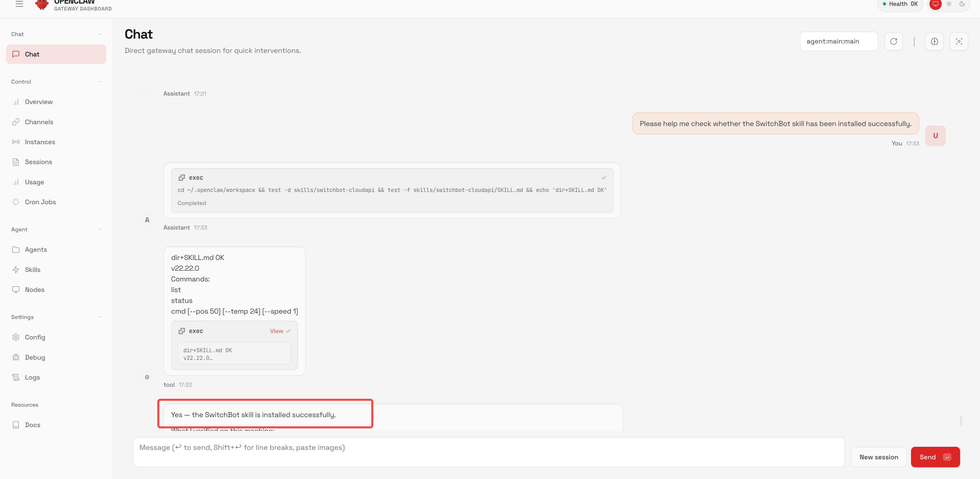Toggle the brain thinking icon
The image size is (980, 479).
934,41
